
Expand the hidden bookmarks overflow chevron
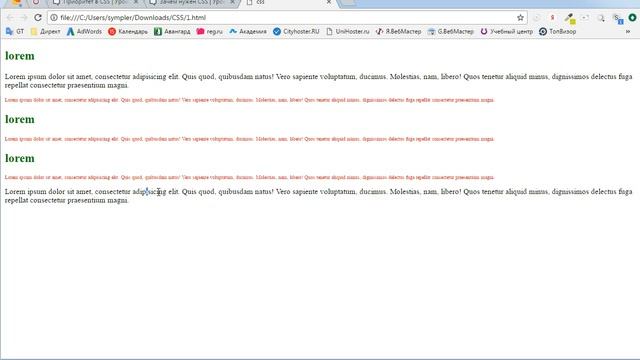(x=628, y=31)
